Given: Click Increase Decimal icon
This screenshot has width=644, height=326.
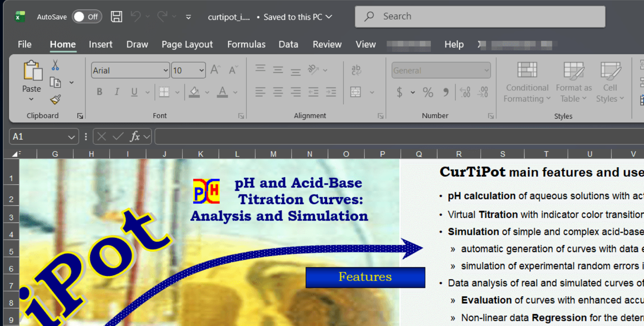Looking at the screenshot, I should (x=465, y=92).
